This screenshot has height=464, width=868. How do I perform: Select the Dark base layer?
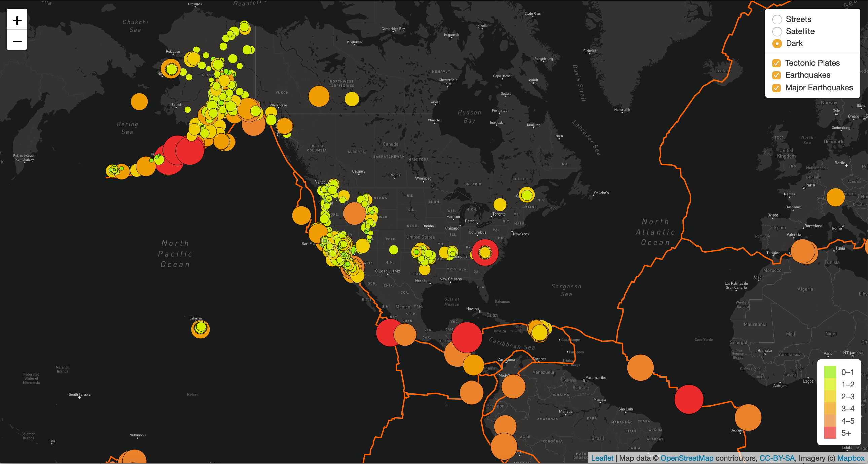[x=777, y=43]
